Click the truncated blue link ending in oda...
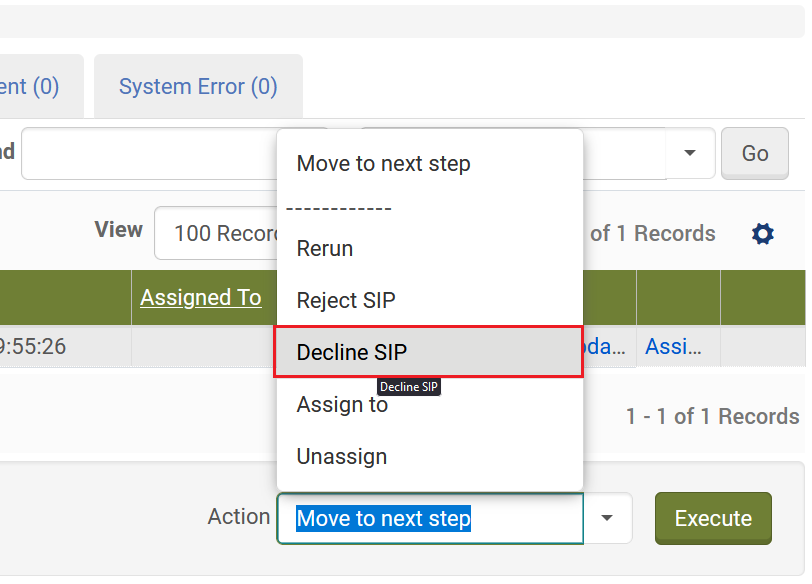The image size is (812, 584). tap(606, 347)
